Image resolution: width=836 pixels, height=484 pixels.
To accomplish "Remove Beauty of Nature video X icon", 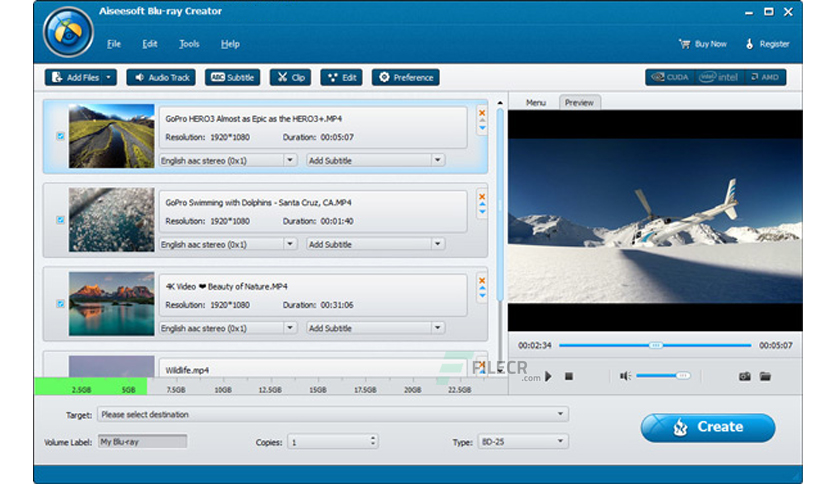I will pos(482,280).
